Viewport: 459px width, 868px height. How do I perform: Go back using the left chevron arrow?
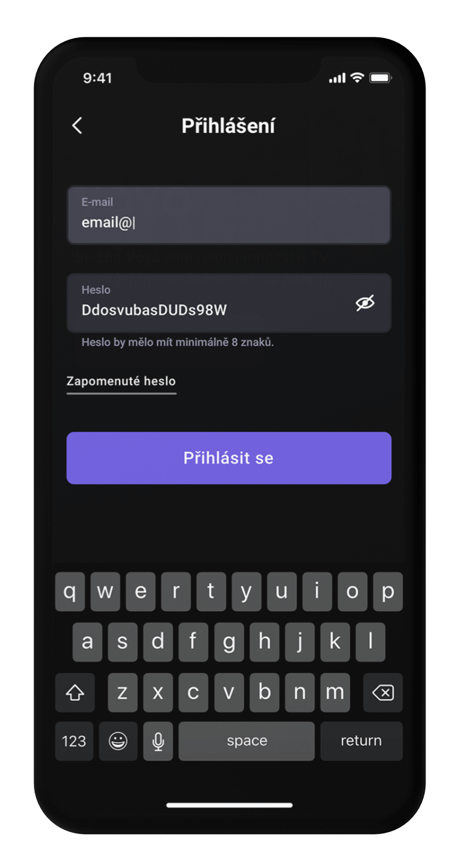pyautogui.click(x=77, y=126)
